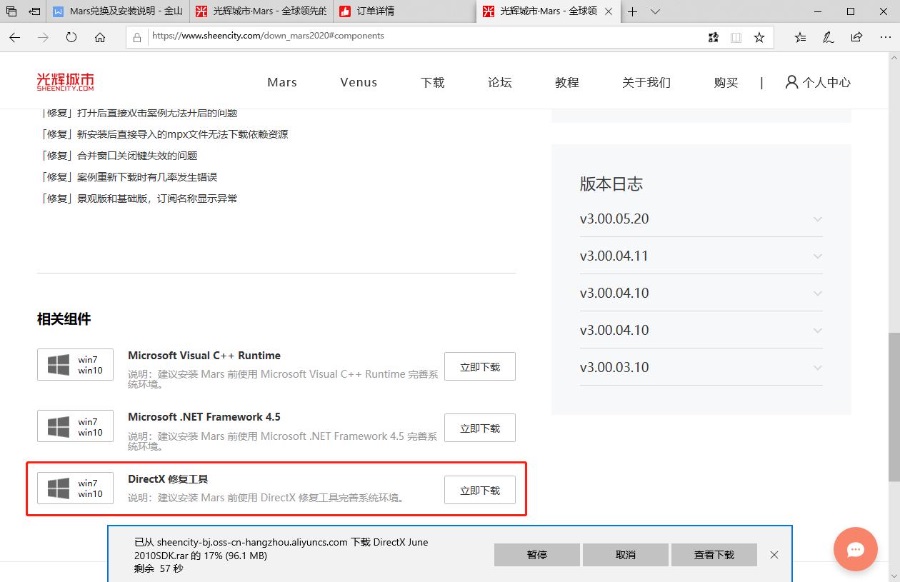Open the Venus navigation menu
900x582 pixels.
[x=358, y=82]
